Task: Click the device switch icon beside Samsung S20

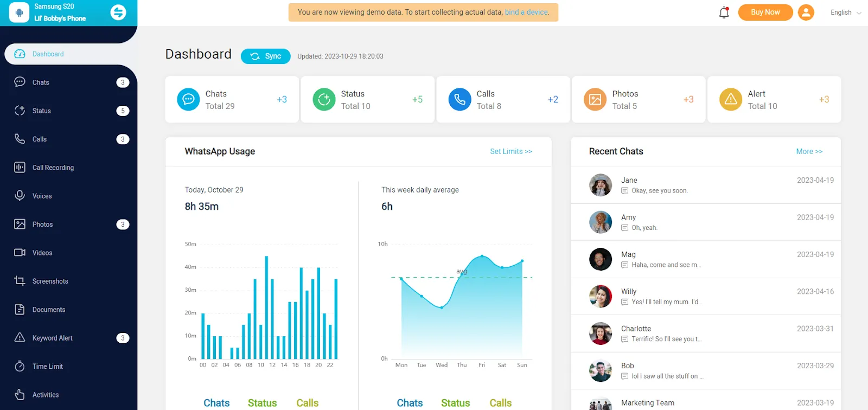Action: click(118, 12)
